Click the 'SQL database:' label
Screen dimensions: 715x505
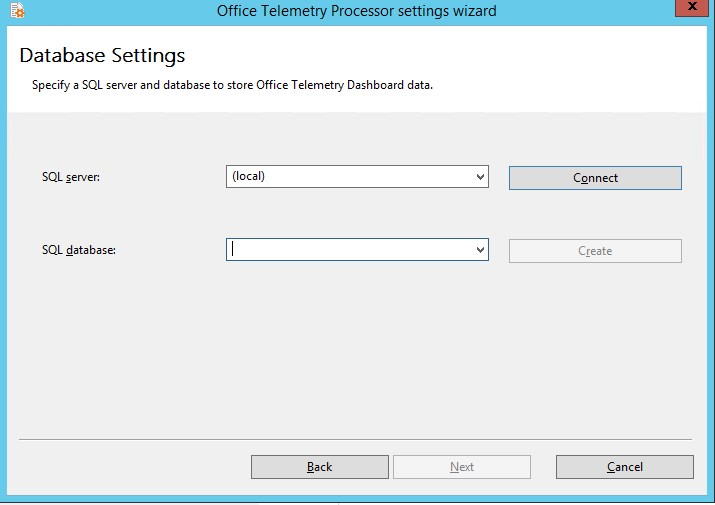[x=79, y=250]
